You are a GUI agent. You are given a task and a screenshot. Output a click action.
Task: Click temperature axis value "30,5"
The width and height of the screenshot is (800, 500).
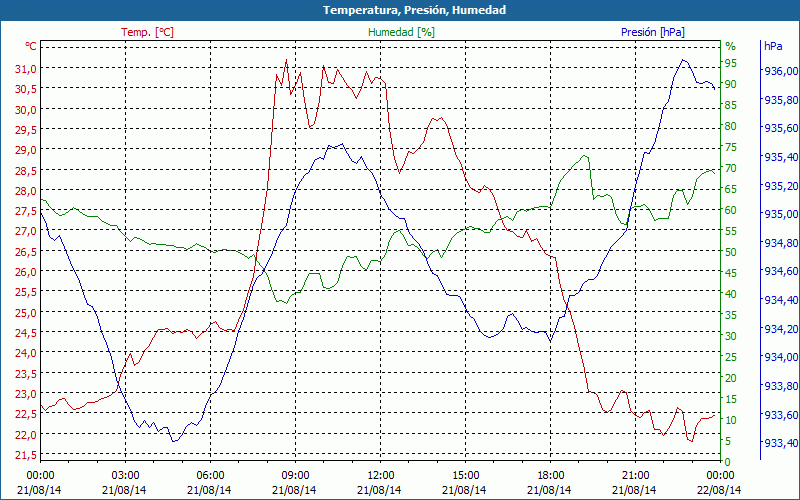tap(24, 89)
